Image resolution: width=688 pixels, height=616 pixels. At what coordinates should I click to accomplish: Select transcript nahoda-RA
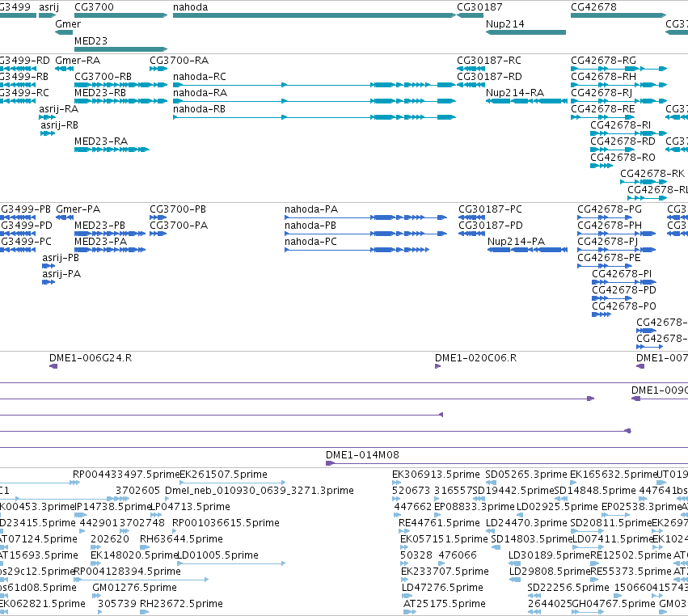(x=314, y=101)
